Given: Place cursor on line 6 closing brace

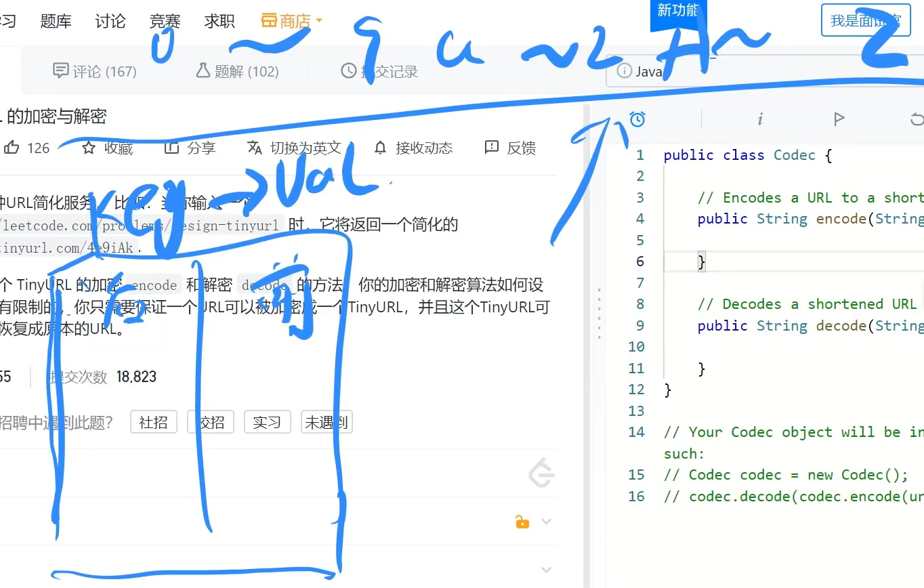Looking at the screenshot, I should coord(702,261).
